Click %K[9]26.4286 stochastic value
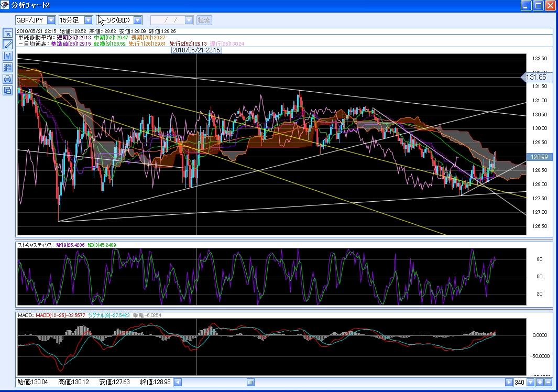 pyautogui.click(x=70, y=245)
